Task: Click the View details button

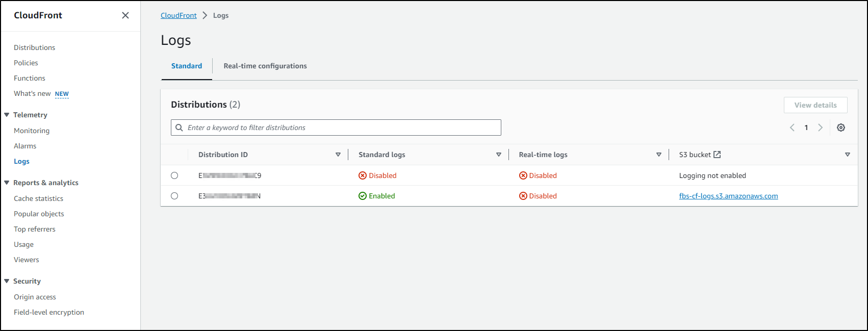Action: tap(815, 105)
